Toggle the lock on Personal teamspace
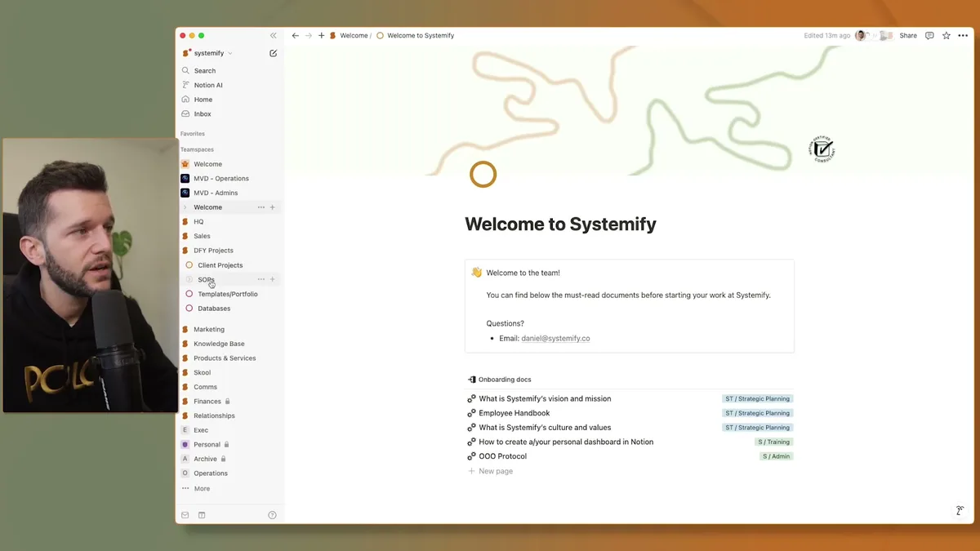Screen dimensions: 980x551 227,444
